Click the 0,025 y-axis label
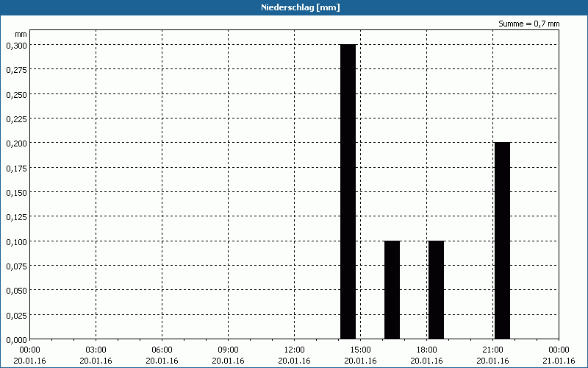 point(16,316)
